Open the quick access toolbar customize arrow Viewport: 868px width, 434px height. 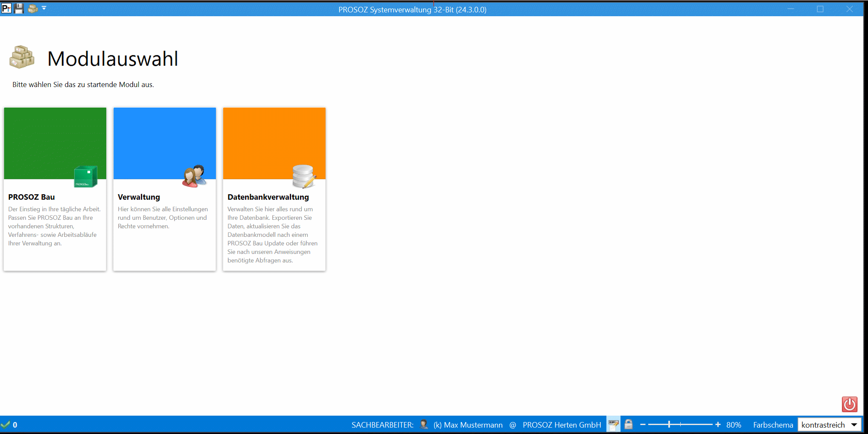[x=44, y=8]
